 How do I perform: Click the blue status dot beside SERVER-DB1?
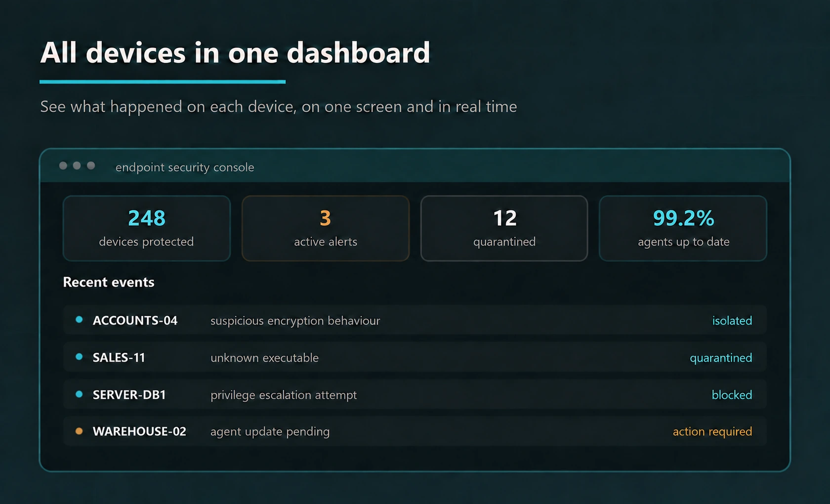pos(79,394)
